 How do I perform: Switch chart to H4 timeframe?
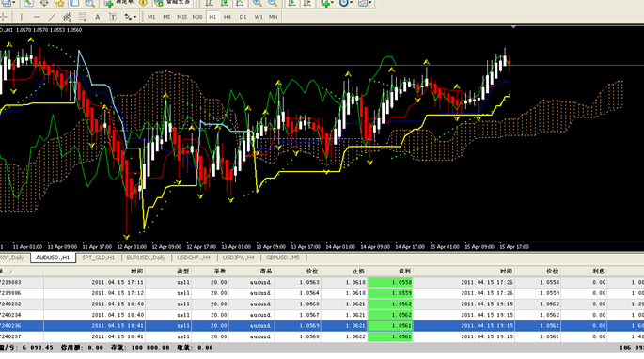[228, 17]
